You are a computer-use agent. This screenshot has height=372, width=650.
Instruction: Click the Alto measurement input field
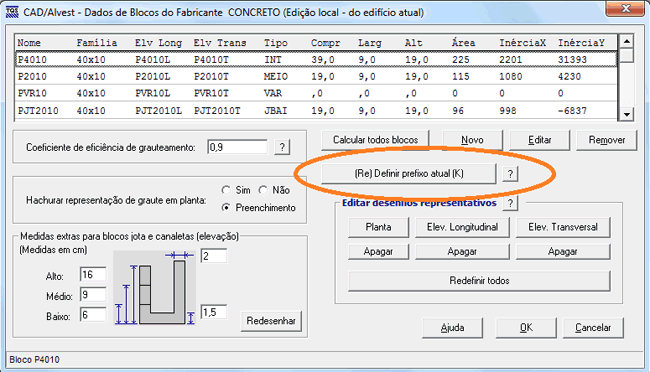(x=93, y=275)
